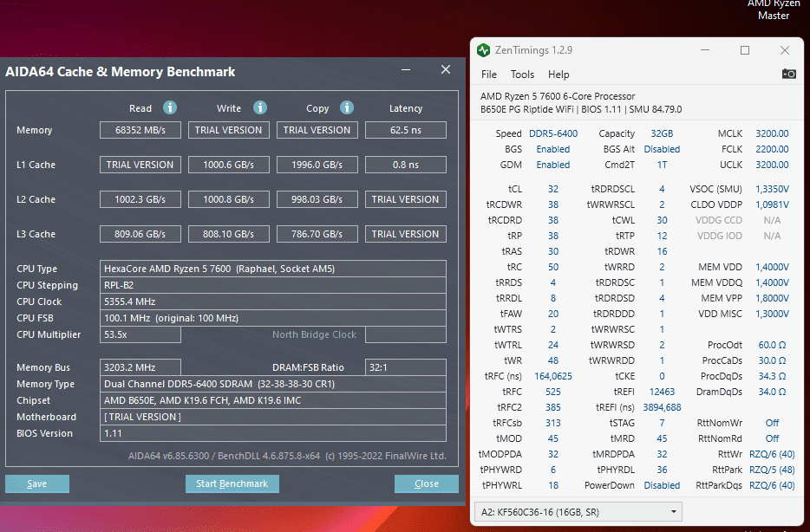Click the Write info icon in AIDA64
The width and height of the screenshot is (810, 532).
pos(260,107)
